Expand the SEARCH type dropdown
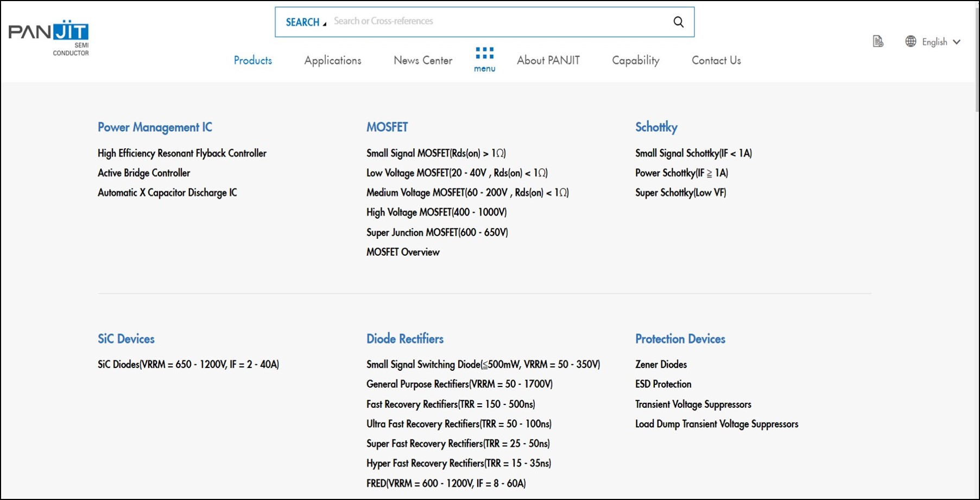This screenshot has height=500, width=980. [306, 22]
